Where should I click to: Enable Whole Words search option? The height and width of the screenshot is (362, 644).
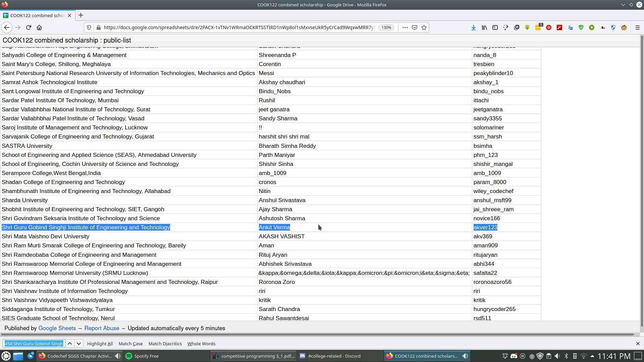pos(201,344)
